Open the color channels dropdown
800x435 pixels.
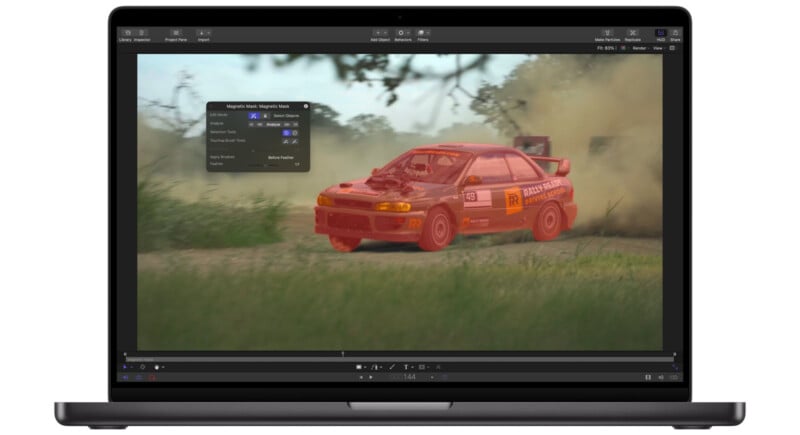pos(623,48)
